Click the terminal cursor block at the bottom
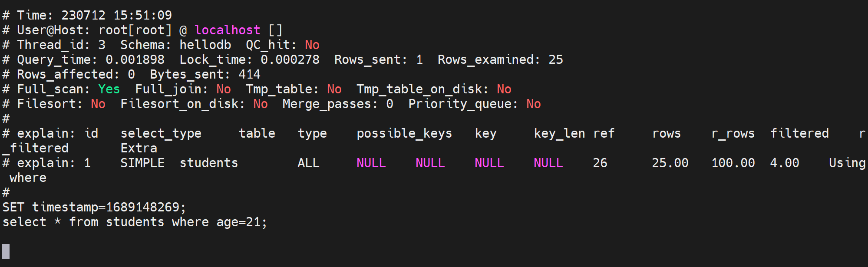 coord(6,251)
